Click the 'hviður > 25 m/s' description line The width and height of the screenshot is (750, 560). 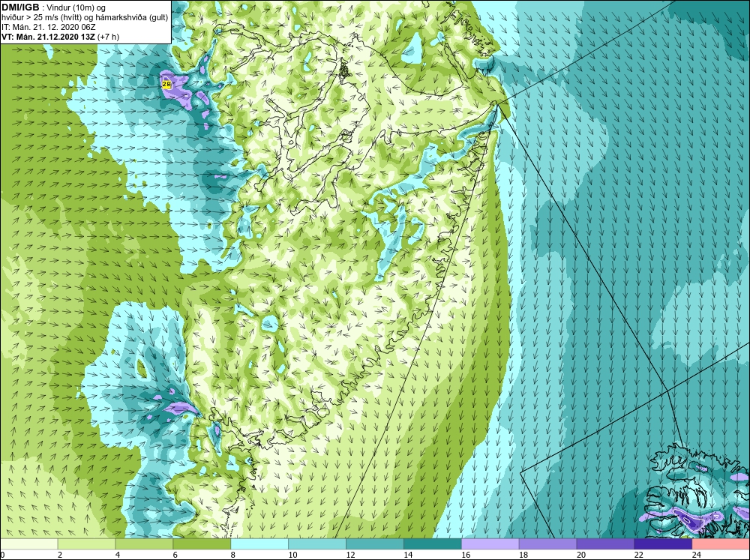tap(85, 17)
